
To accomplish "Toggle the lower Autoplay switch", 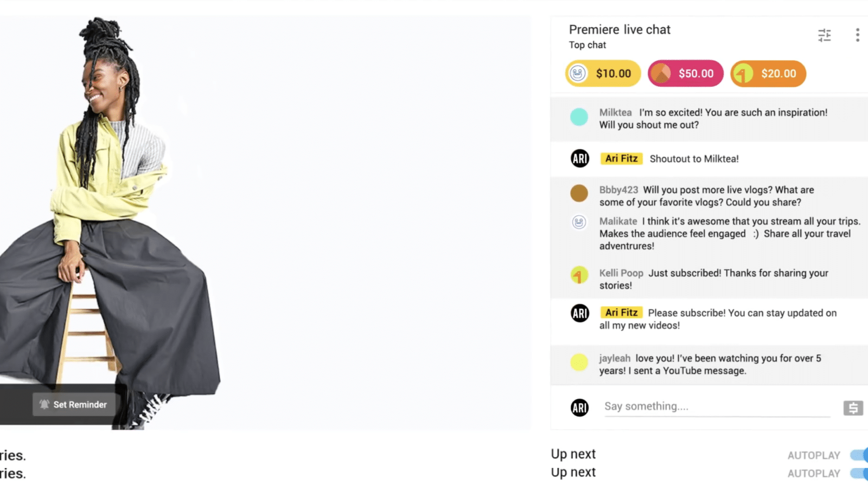I will click(x=859, y=473).
